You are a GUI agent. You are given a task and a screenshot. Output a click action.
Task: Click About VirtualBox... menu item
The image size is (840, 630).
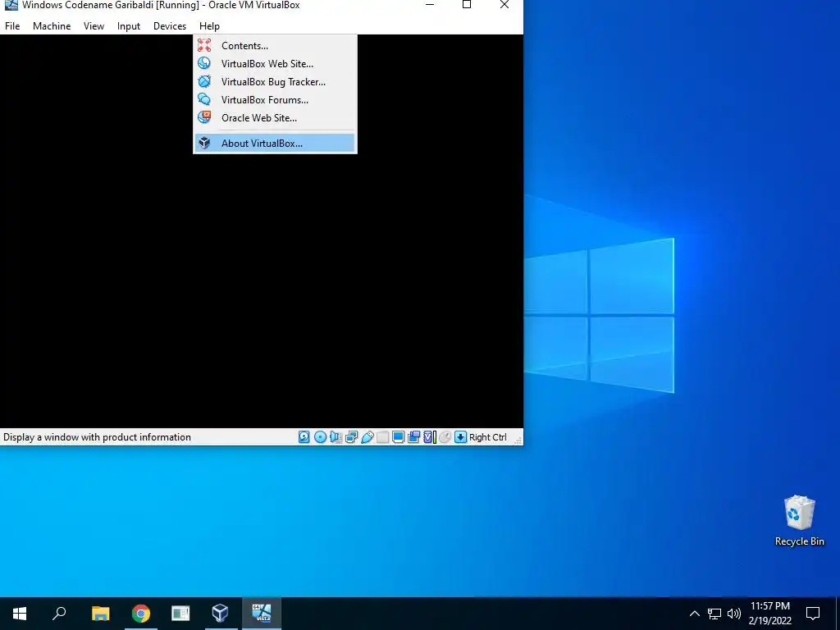275,143
